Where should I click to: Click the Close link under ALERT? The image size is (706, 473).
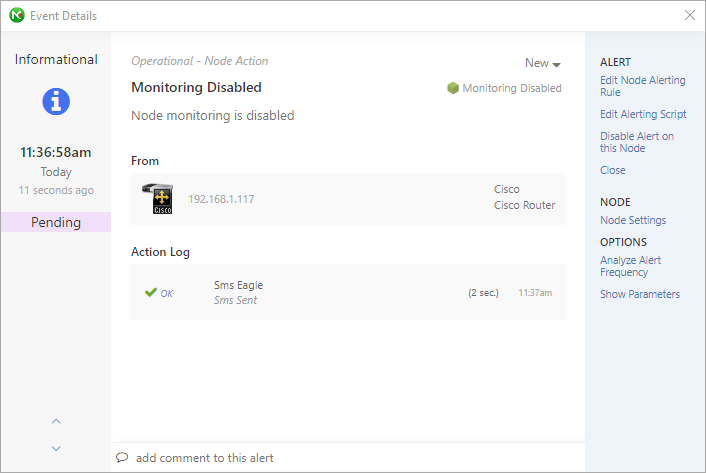612,170
